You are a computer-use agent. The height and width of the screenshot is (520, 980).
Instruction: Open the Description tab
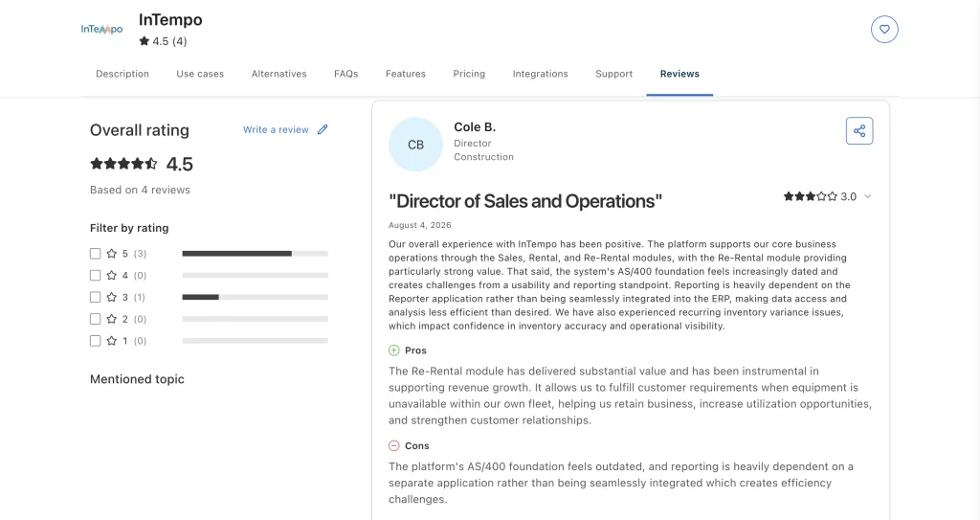[122, 74]
